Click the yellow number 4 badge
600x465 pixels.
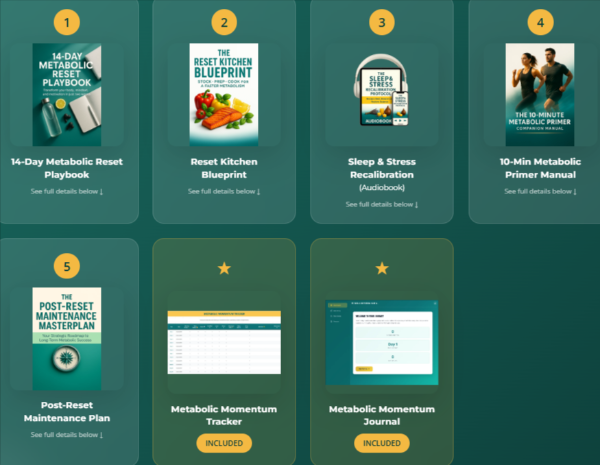(x=540, y=22)
